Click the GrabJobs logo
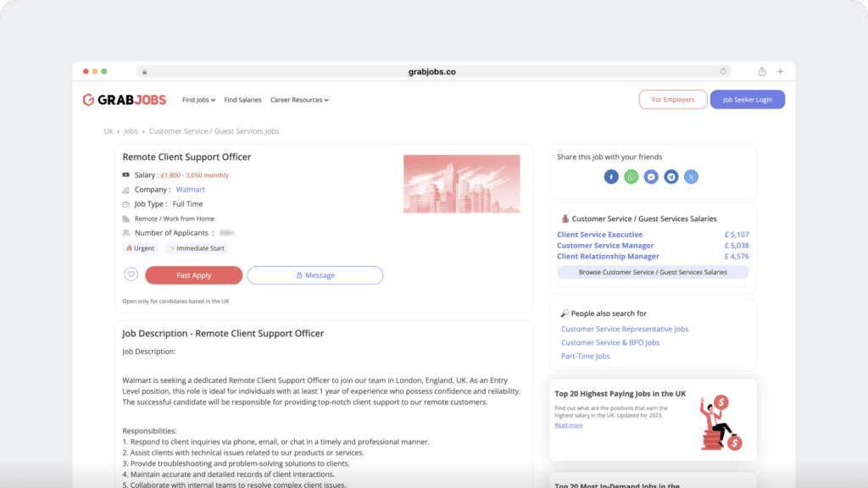 pyautogui.click(x=125, y=100)
